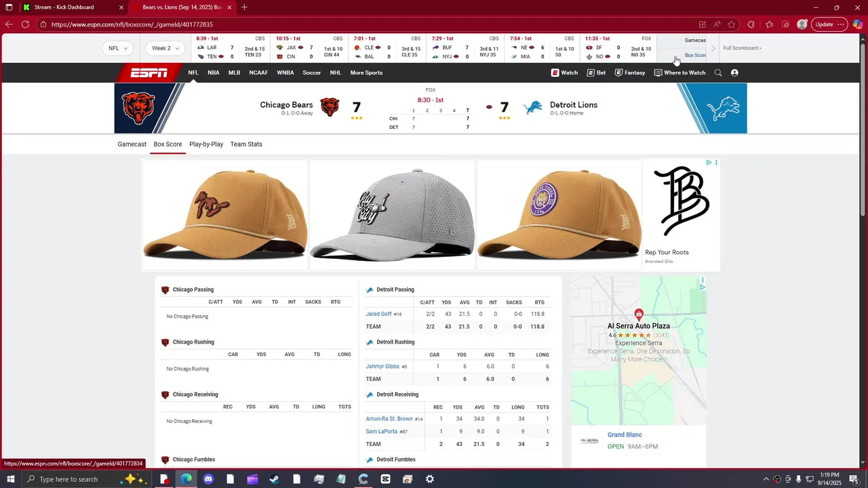Open Steam from the taskbar
868x488 pixels.
[x=275, y=479]
